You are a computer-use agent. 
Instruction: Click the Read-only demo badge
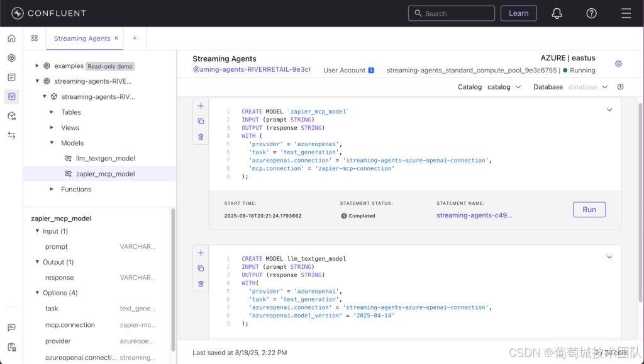coord(110,66)
